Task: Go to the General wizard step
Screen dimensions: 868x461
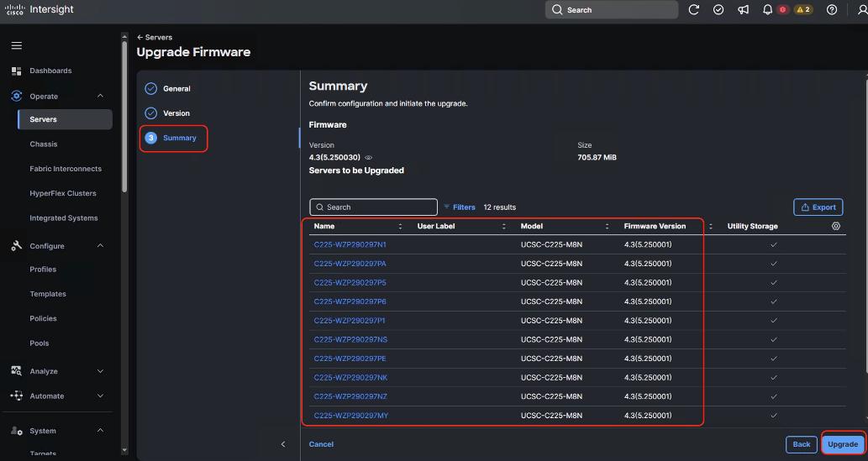Action: tap(176, 88)
